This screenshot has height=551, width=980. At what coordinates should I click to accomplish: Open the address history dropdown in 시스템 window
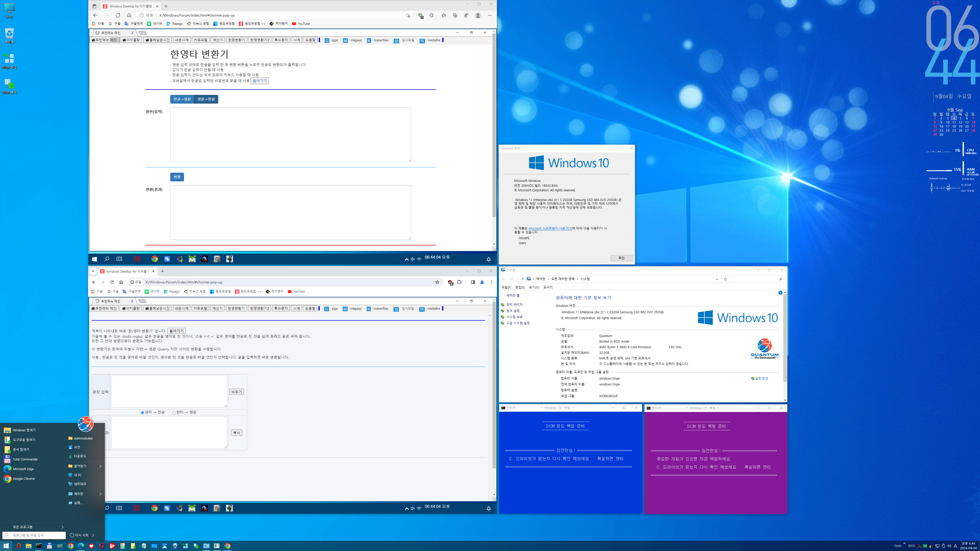pos(717,279)
